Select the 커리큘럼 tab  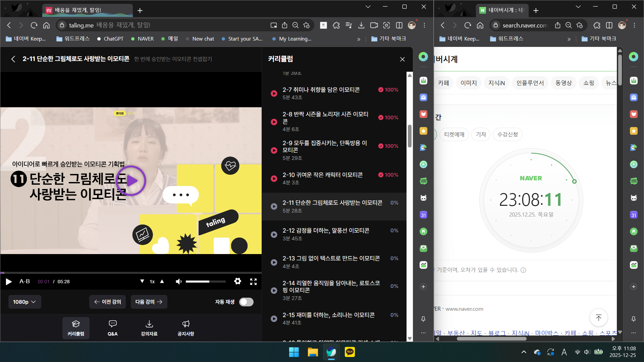[x=76, y=327]
